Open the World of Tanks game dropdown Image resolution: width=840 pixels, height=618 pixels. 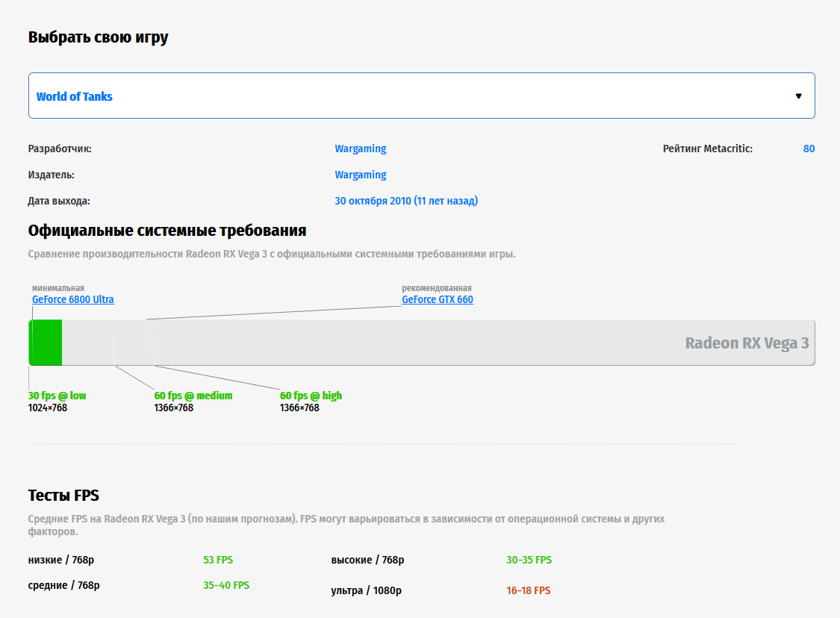click(x=422, y=96)
